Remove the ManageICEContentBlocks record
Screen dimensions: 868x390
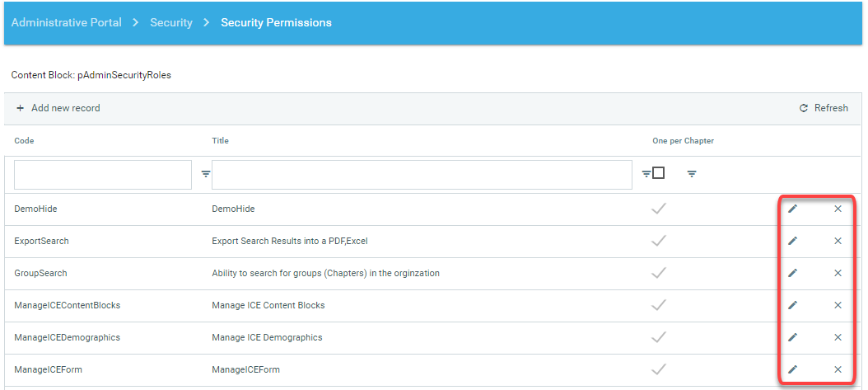coord(838,305)
